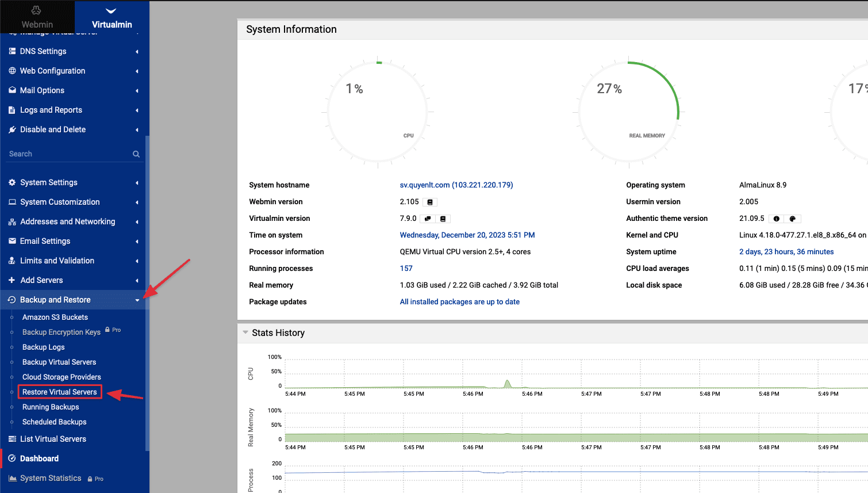Click the info icon next to Authentic theme version

pyautogui.click(x=777, y=219)
